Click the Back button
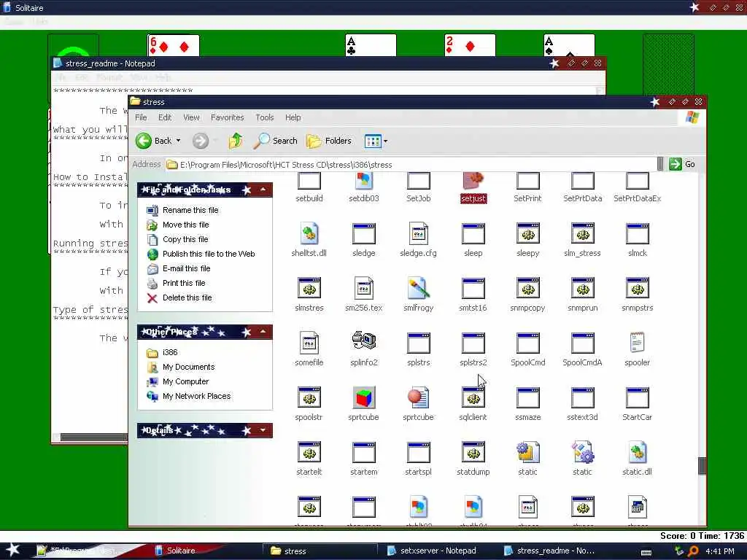Screen dimensions: 747x560 [153, 141]
